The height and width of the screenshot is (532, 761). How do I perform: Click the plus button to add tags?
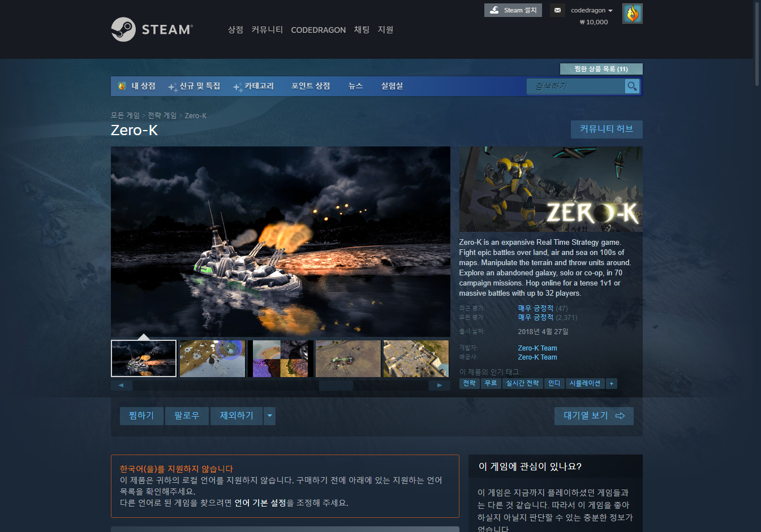(611, 383)
